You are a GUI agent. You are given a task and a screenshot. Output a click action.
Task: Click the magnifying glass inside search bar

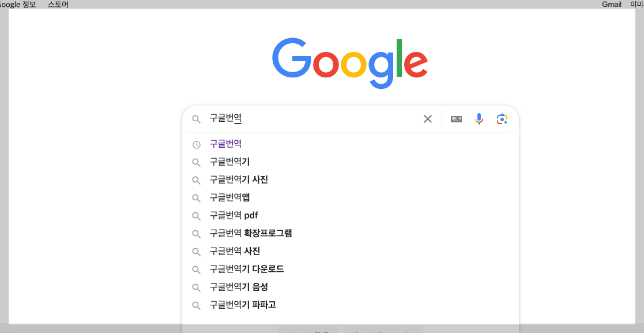tap(197, 119)
